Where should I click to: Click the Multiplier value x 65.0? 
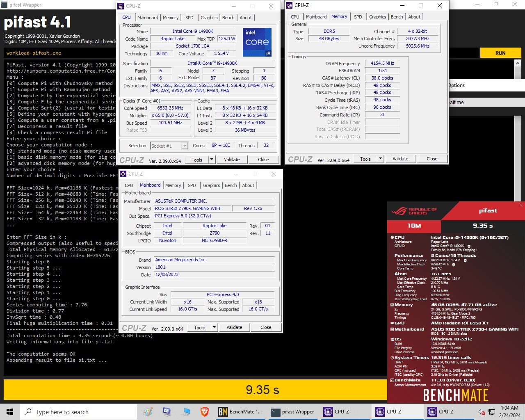(x=170, y=115)
